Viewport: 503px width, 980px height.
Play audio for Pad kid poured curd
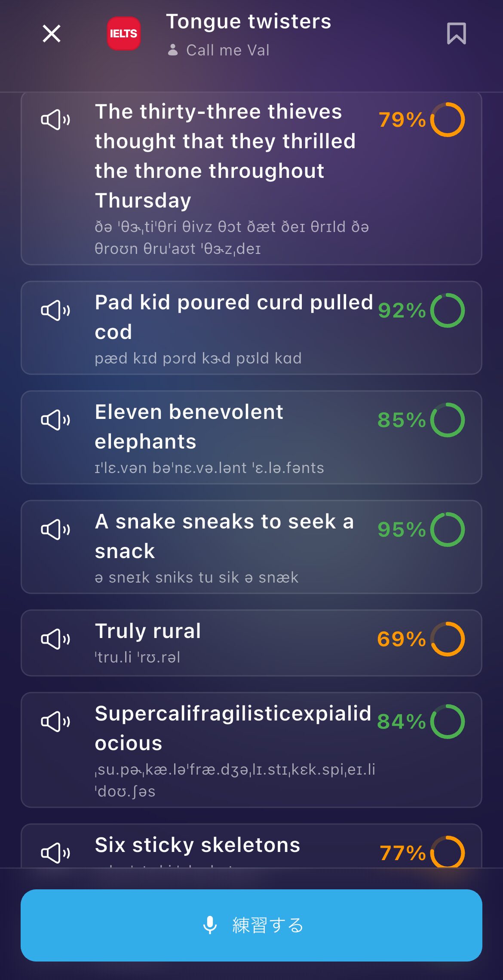55,311
